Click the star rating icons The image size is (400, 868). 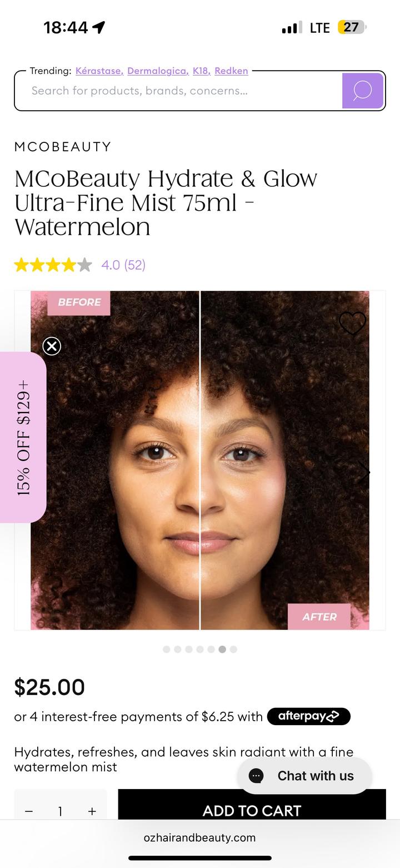click(x=53, y=265)
